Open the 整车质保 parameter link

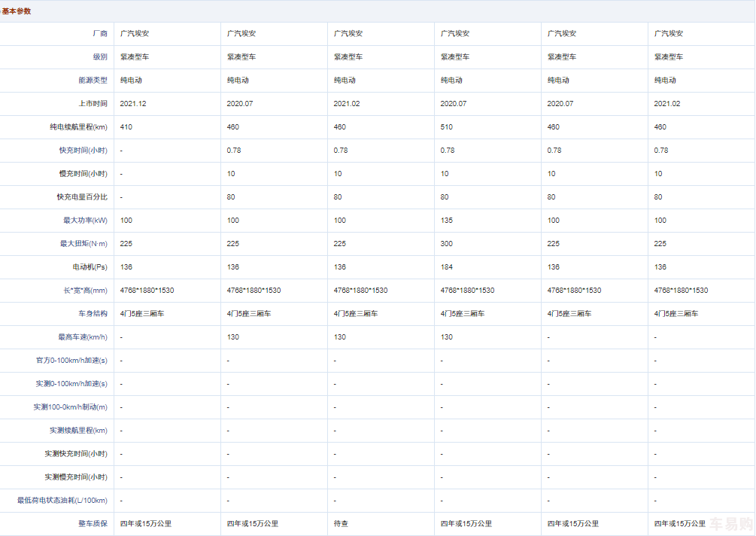pyautogui.click(x=93, y=524)
